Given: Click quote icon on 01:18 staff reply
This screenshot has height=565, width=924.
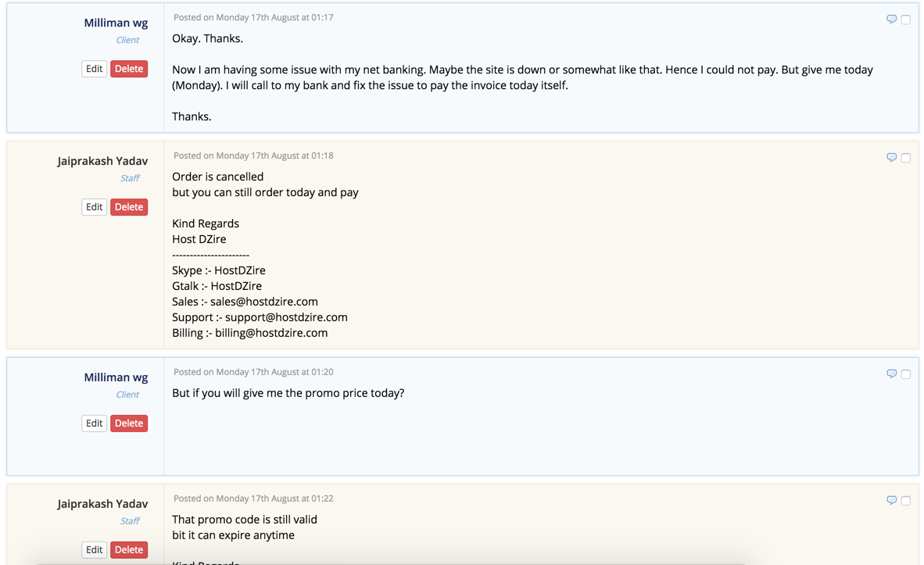Looking at the screenshot, I should [x=891, y=157].
